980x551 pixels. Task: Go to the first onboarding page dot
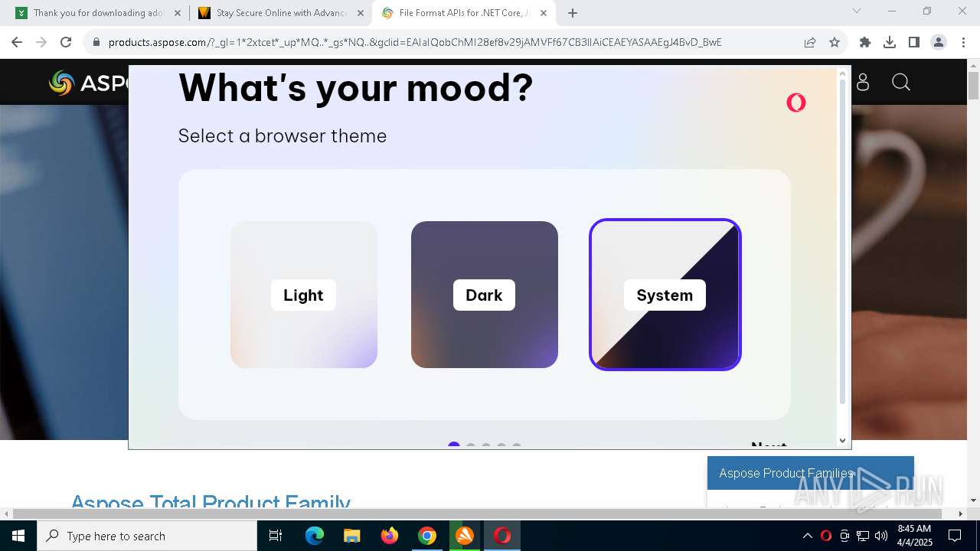(454, 445)
